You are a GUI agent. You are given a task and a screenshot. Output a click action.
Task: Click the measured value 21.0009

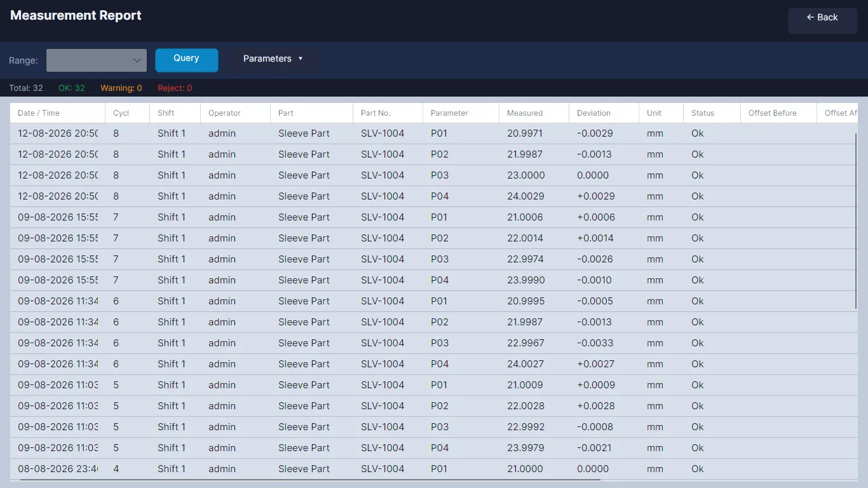pyautogui.click(x=525, y=385)
